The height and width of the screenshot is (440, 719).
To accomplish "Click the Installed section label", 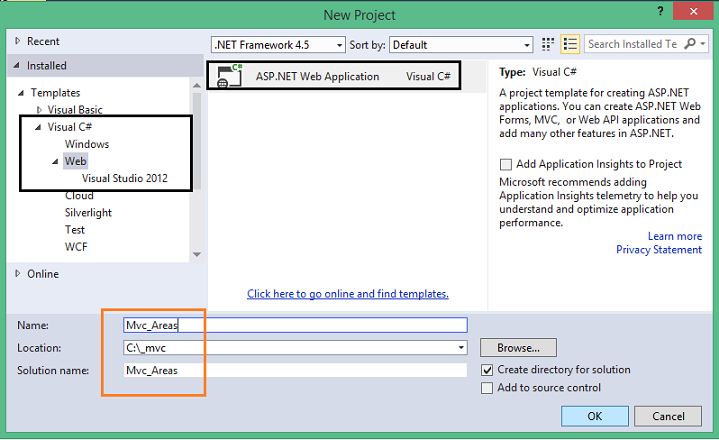I will [46, 66].
